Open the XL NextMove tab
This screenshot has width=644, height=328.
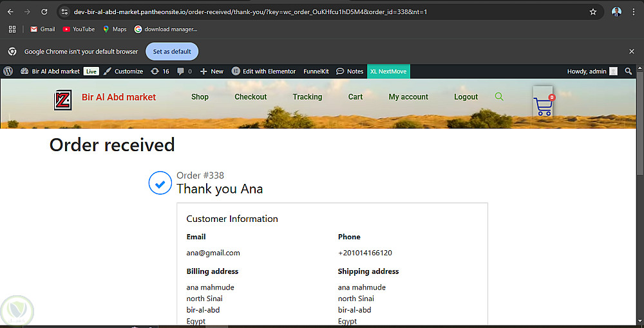[388, 71]
